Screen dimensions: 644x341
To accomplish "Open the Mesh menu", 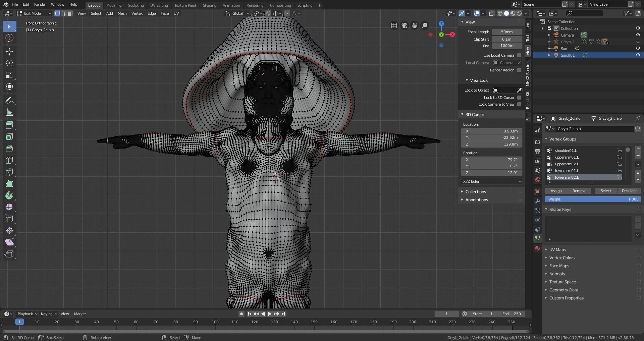I will [x=122, y=13].
